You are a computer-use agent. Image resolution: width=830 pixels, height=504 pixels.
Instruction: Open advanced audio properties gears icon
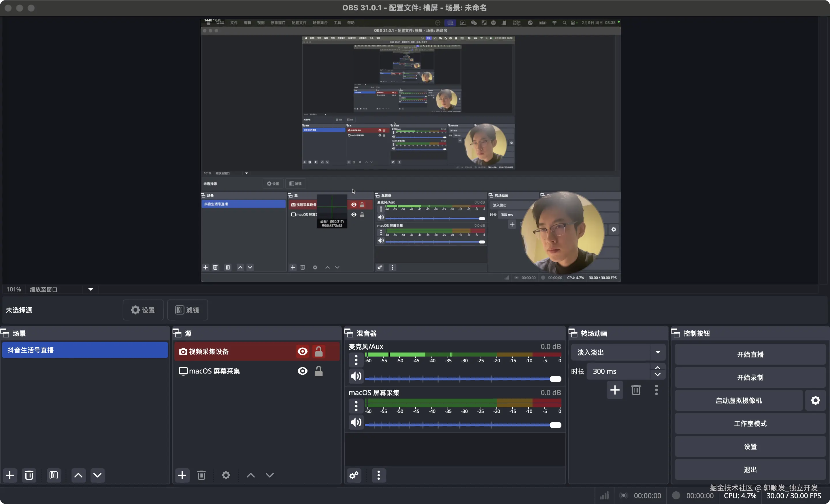click(x=354, y=475)
